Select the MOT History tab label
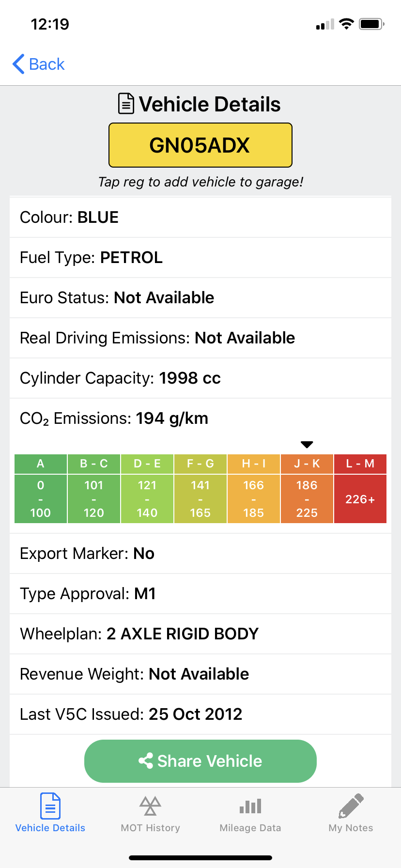The height and width of the screenshot is (868, 401). (150, 828)
